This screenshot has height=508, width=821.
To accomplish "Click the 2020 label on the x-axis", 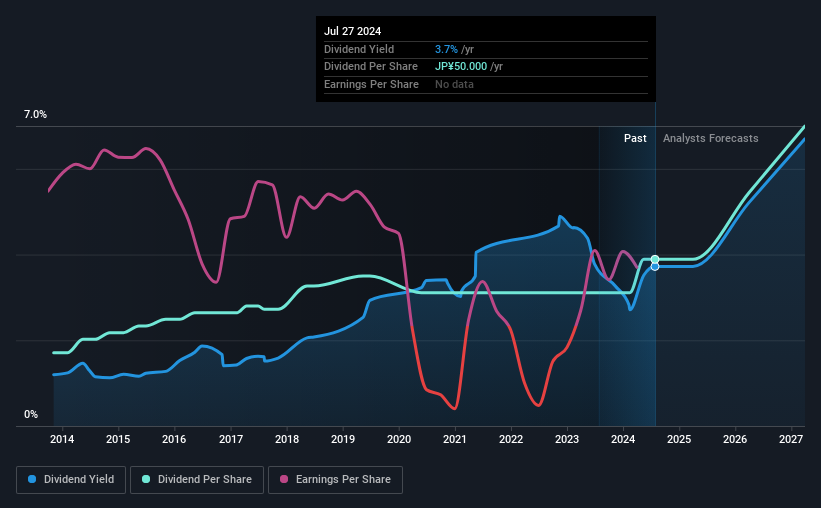I will (x=399, y=439).
